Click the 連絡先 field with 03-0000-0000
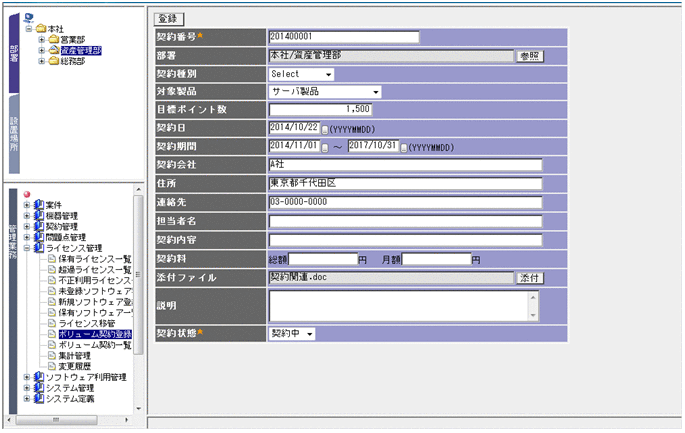Screen dimensions: 685x433 pos(405,202)
